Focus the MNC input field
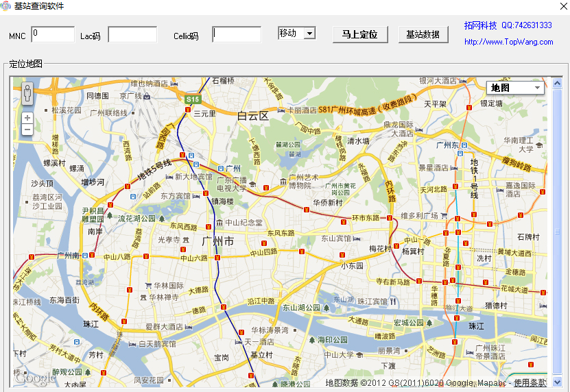The image size is (570, 392). (53, 34)
